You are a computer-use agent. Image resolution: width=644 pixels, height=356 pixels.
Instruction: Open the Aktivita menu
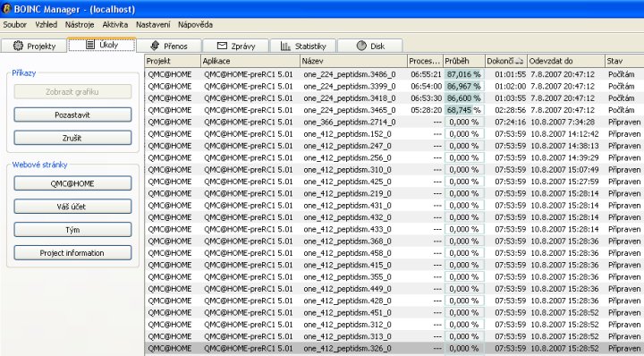pyautogui.click(x=115, y=25)
